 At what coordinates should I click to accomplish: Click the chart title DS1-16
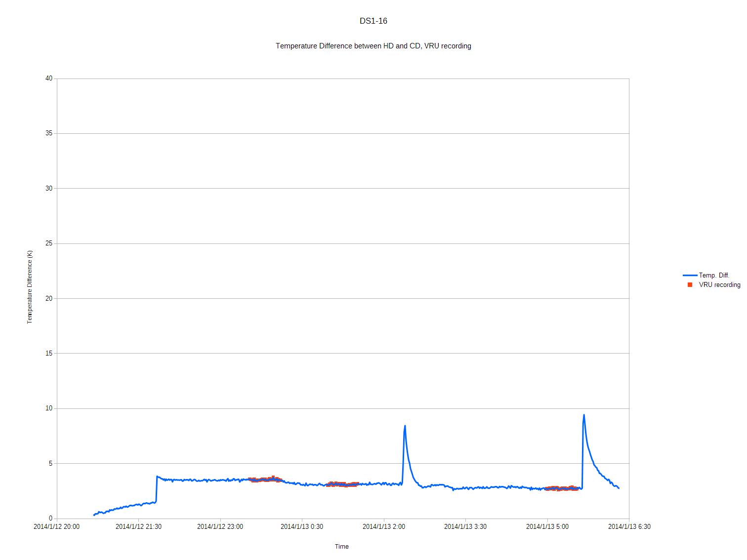point(373,21)
